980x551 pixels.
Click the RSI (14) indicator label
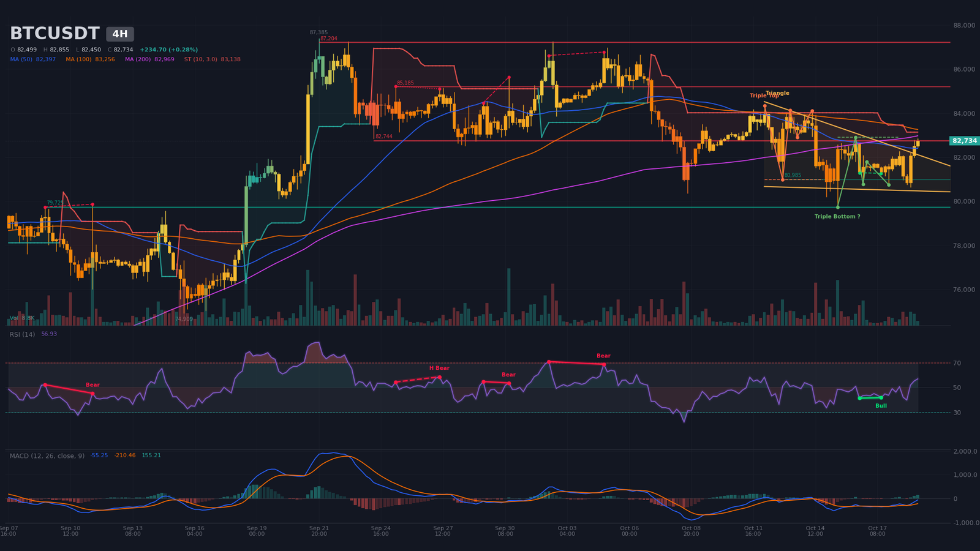pos(22,334)
